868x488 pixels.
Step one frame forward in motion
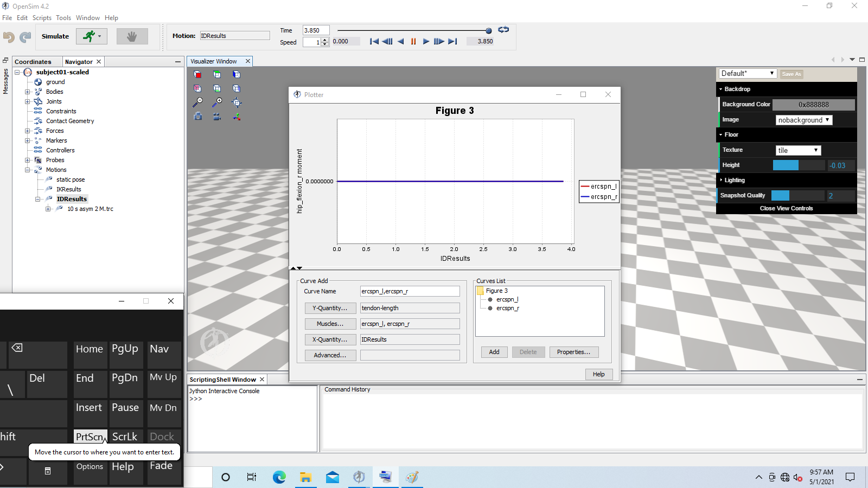click(x=439, y=41)
